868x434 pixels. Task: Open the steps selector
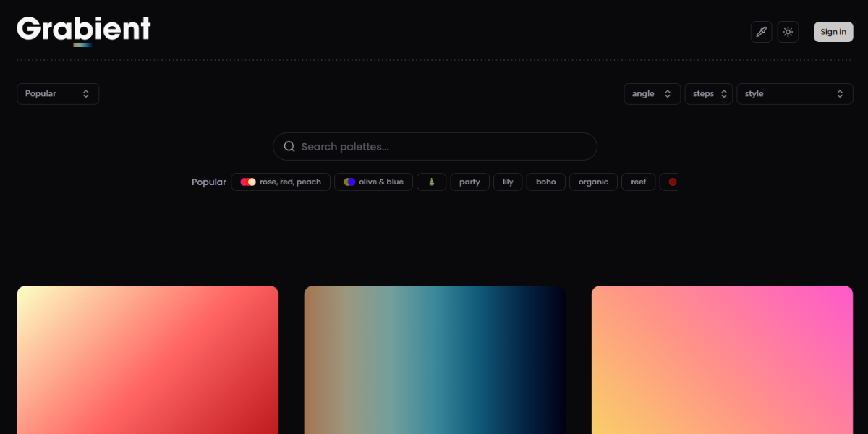pyautogui.click(x=708, y=94)
